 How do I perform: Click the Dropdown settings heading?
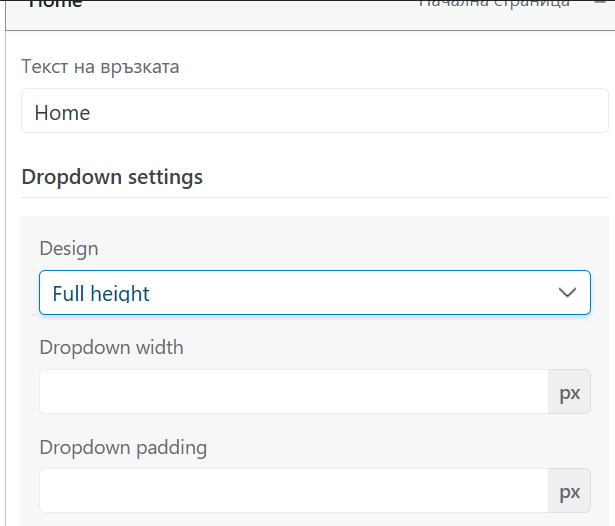pyautogui.click(x=112, y=177)
